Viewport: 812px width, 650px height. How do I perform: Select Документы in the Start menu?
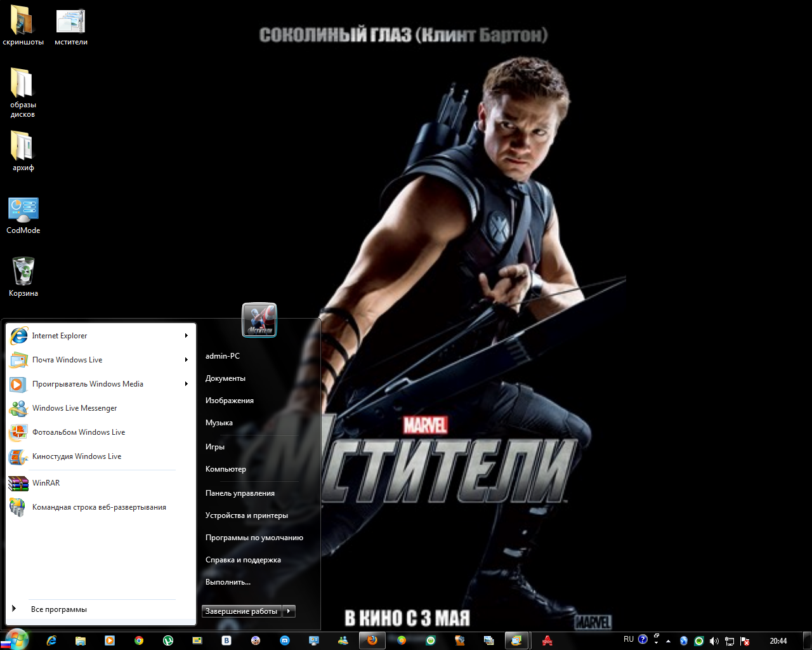(225, 378)
